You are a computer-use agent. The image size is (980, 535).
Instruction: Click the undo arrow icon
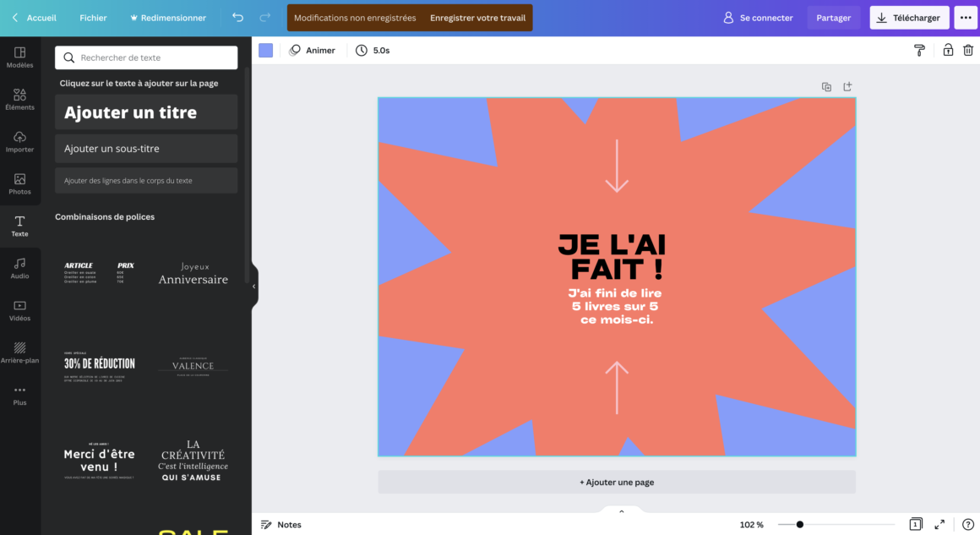click(x=237, y=18)
